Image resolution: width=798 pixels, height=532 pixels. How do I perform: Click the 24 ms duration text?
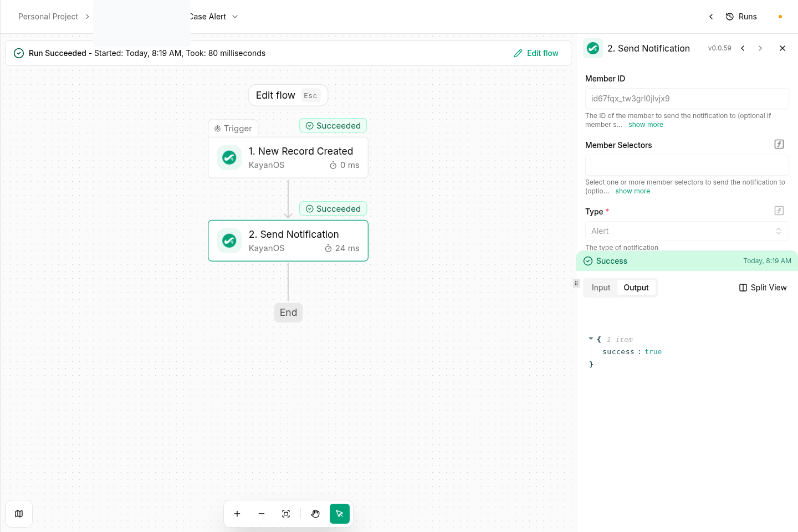347,248
